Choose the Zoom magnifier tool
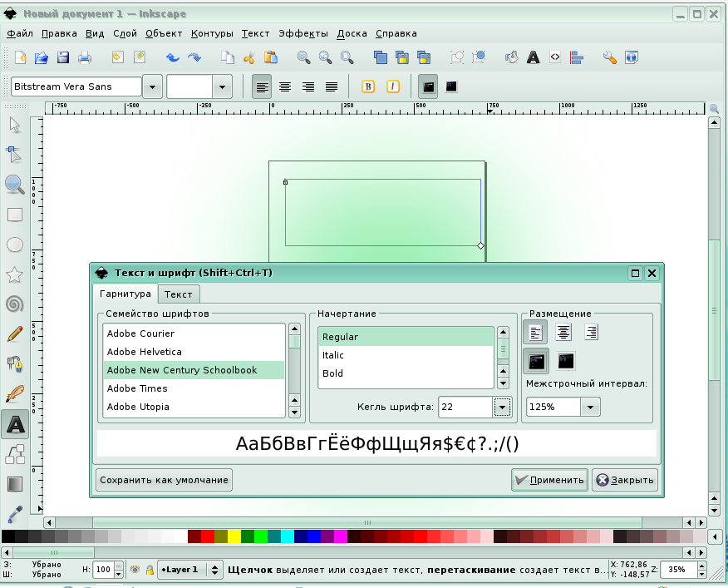 14,184
